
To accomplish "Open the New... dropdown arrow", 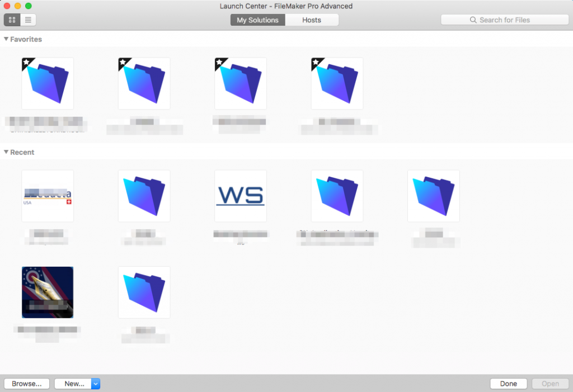I will click(x=96, y=384).
